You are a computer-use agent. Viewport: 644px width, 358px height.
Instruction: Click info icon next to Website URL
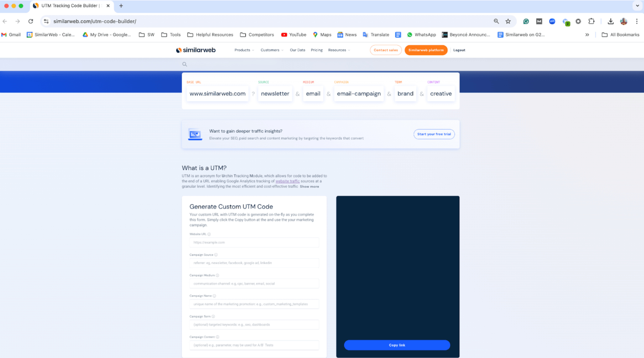tap(209, 234)
